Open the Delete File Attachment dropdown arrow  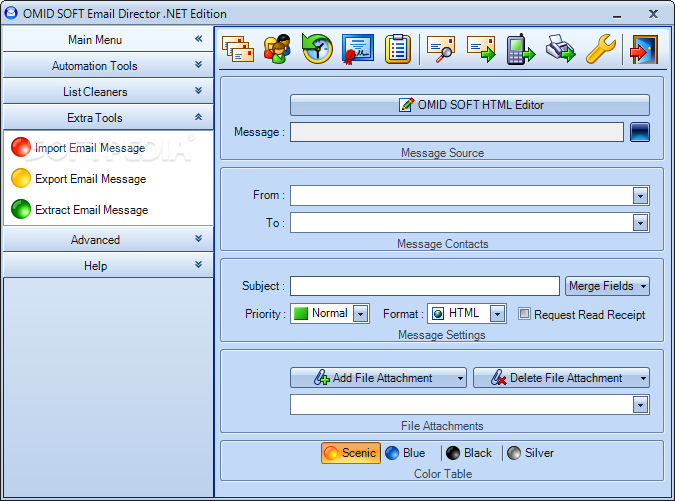coord(644,378)
